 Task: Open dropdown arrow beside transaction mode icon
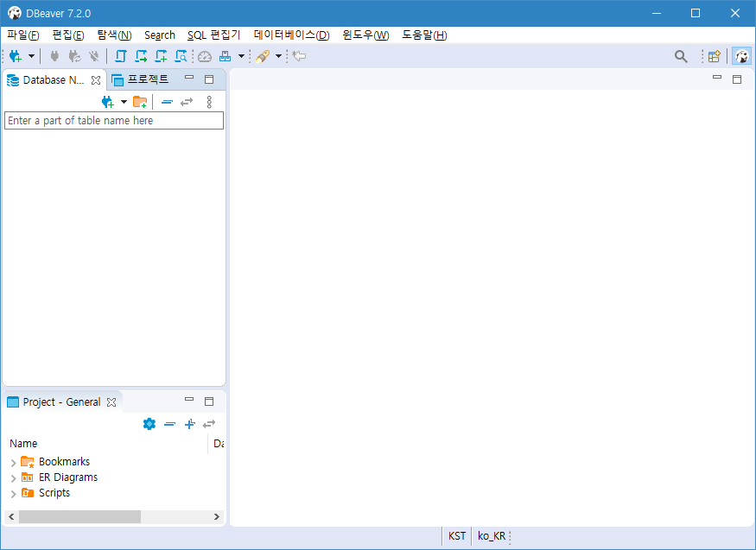click(242, 56)
